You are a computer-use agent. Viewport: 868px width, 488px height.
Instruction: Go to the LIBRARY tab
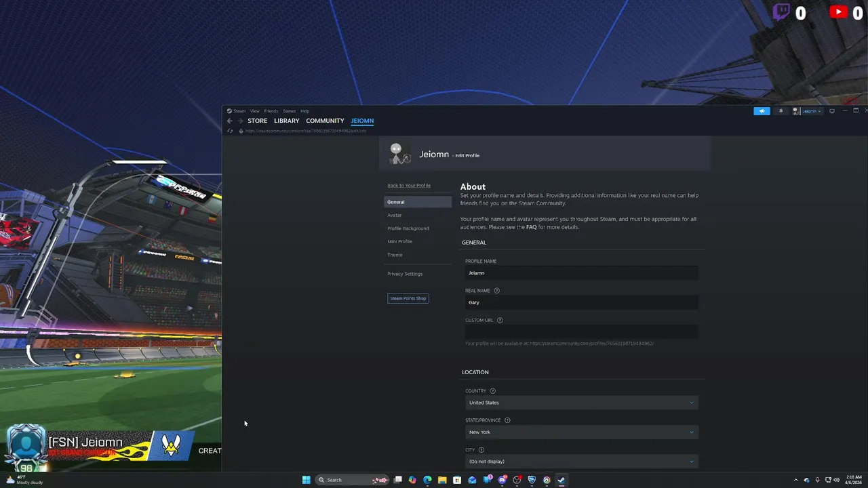[286, 121]
